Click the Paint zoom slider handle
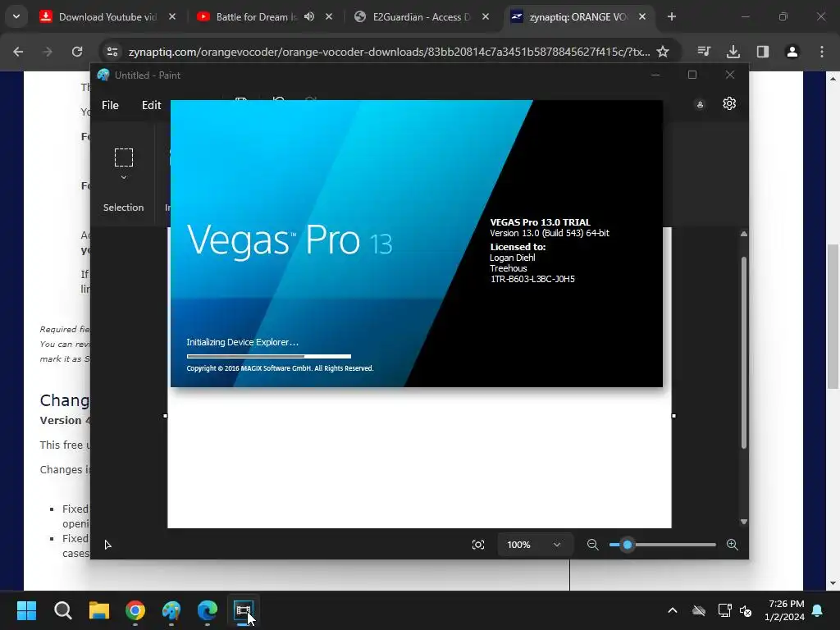Screen dimensions: 840x630 [x=628, y=545]
